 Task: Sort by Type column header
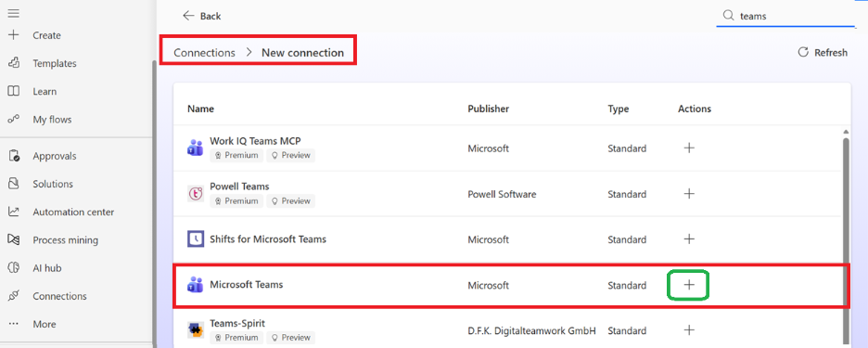pos(619,109)
